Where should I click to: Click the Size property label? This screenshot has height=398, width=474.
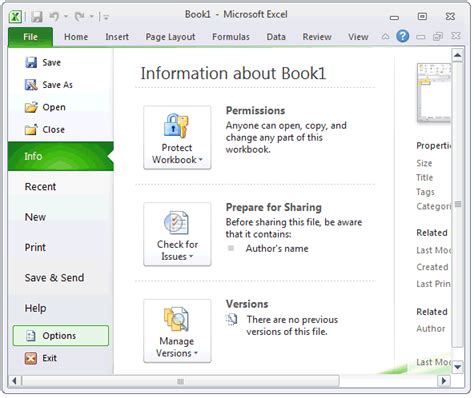pos(424,163)
